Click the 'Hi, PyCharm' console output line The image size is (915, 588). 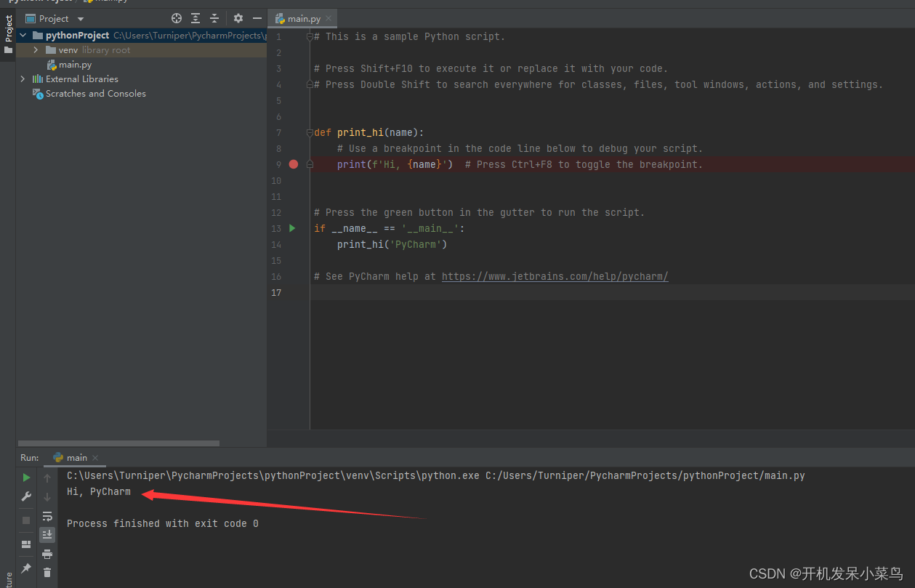[x=99, y=492]
